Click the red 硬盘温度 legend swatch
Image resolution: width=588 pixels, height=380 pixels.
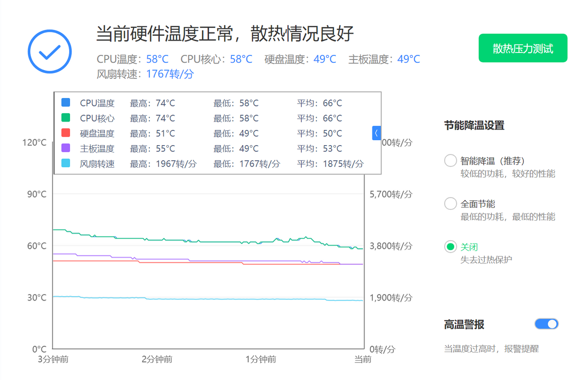(66, 133)
